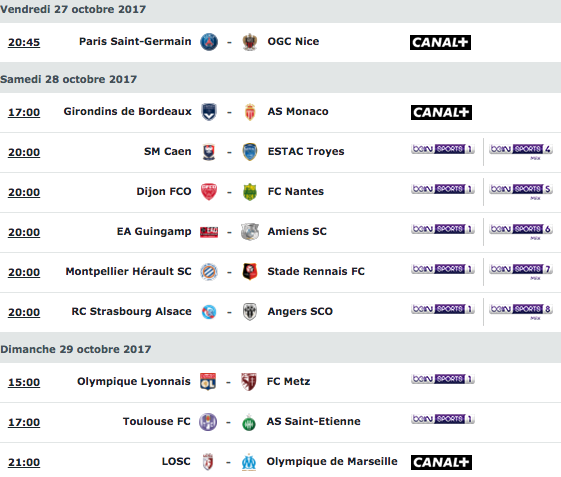Click the Samedi 28 octobre 2017 header
Viewport: 561px width, 477px height.
click(280, 79)
